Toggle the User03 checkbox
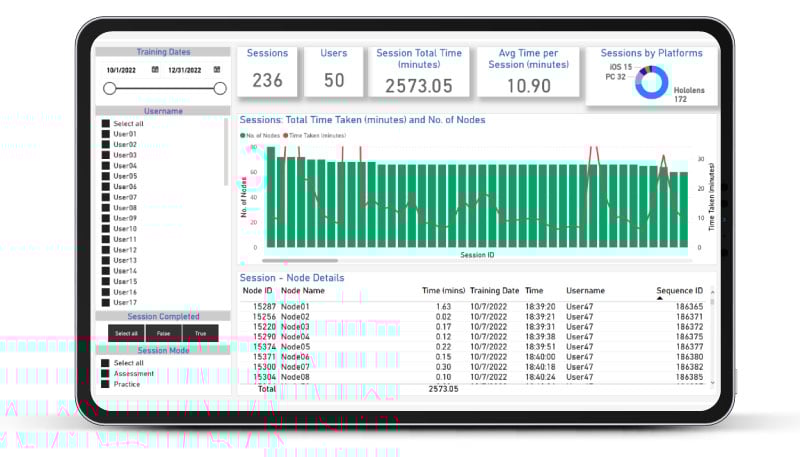Viewport: 800px width, 457px height. pos(106,155)
